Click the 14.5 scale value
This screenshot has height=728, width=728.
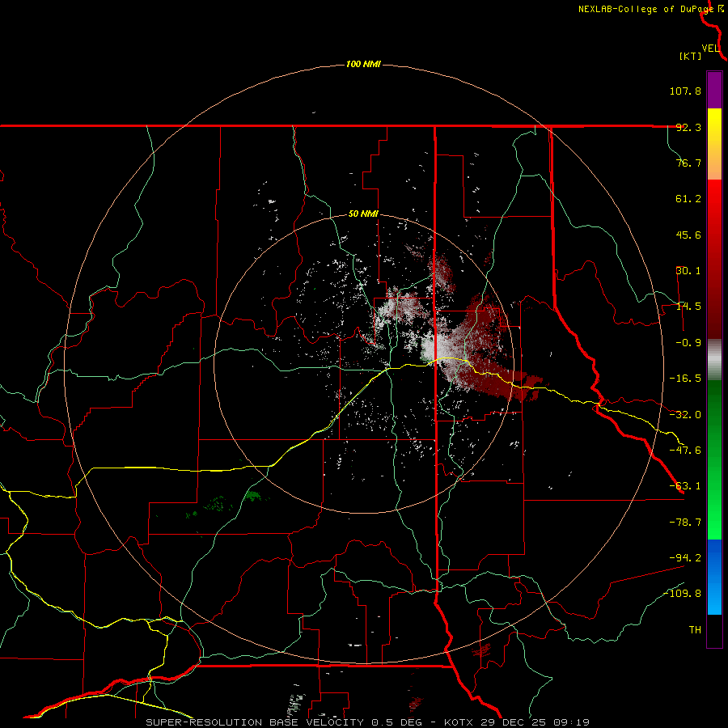pyautogui.click(x=688, y=307)
